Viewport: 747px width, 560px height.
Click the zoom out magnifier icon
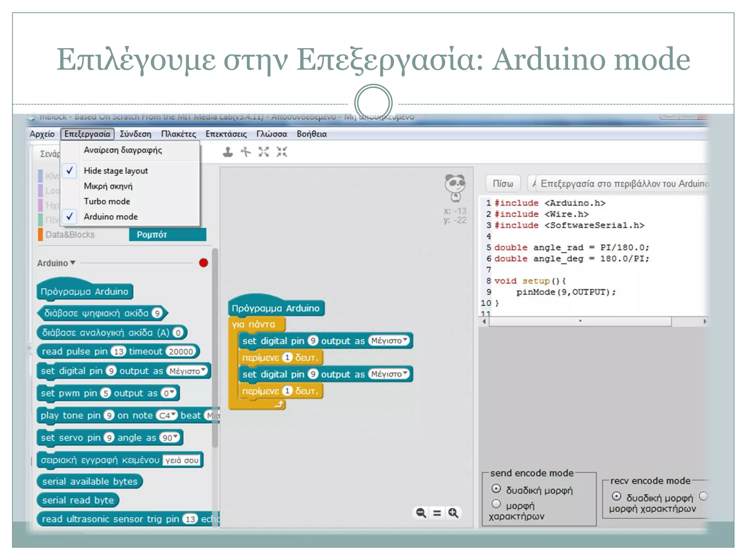click(x=421, y=513)
